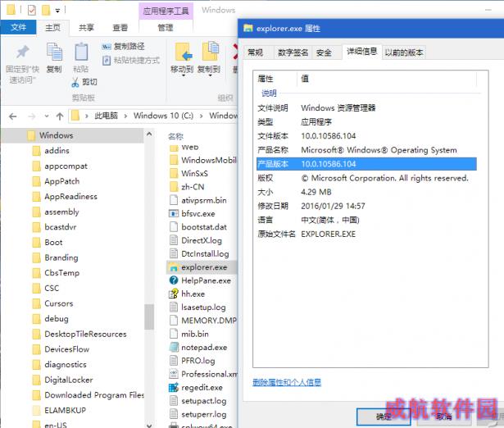Click the 此电脑 breadcrumb in address bar
This screenshot has width=504, height=428.
(x=106, y=116)
